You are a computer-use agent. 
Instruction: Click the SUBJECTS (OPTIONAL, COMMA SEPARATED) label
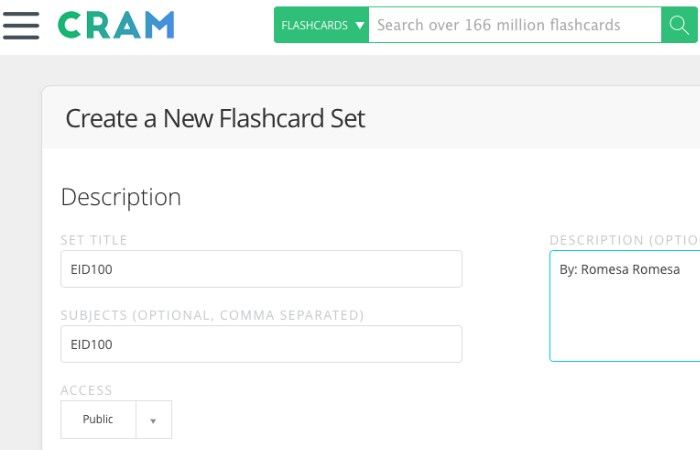(212, 315)
